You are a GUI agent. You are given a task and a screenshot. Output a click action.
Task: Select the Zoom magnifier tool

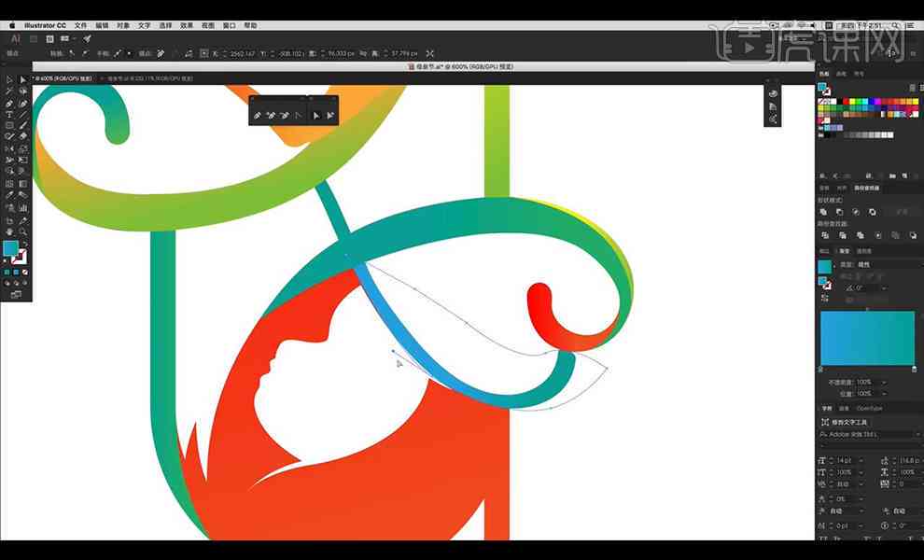click(23, 231)
